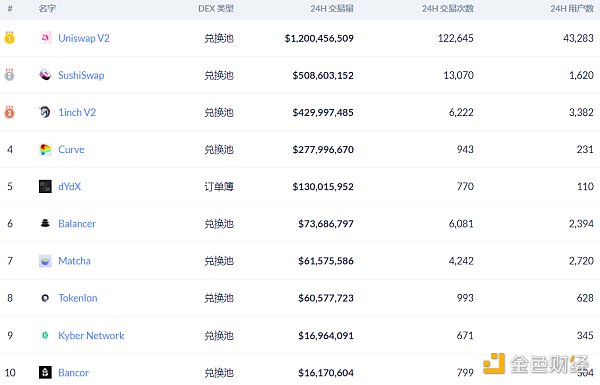Sort by DEX 类型 column header
Viewport: 600px width, 385px height.
(216, 8)
